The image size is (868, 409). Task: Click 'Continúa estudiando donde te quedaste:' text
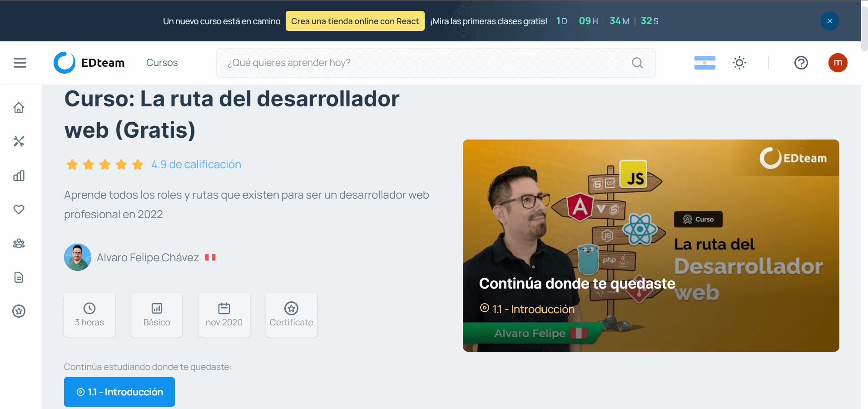click(x=148, y=367)
